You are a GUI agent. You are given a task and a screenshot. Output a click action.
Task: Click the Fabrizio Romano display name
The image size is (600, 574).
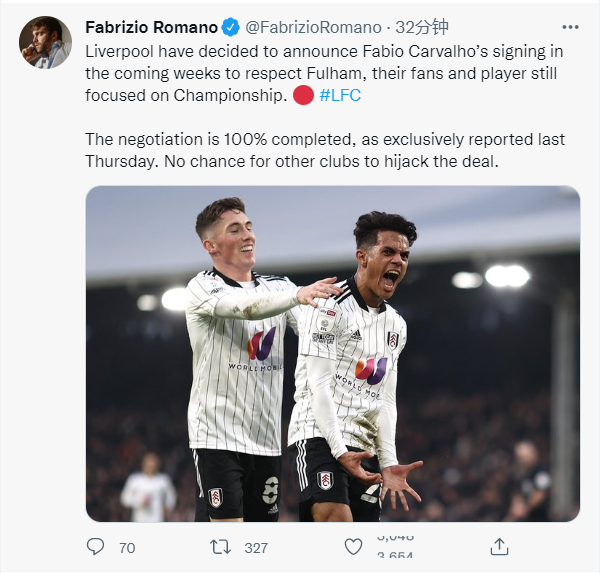pyautogui.click(x=150, y=27)
